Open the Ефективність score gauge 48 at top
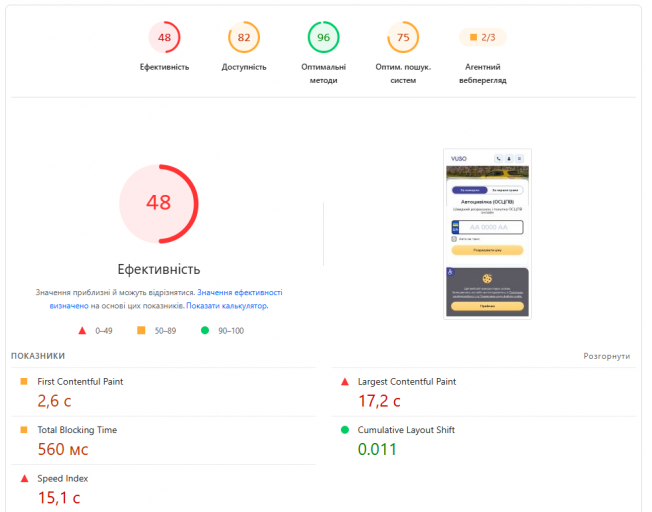 click(164, 37)
